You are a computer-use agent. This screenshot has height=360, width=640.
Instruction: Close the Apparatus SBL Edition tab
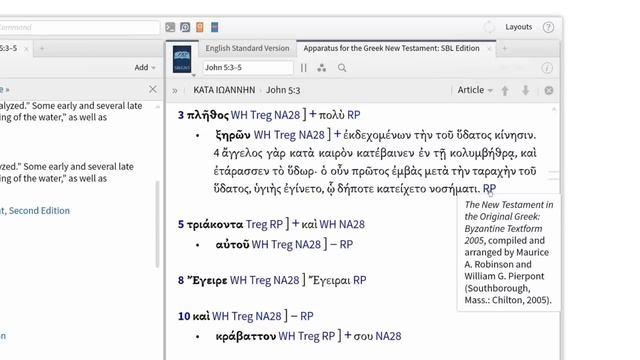click(489, 49)
